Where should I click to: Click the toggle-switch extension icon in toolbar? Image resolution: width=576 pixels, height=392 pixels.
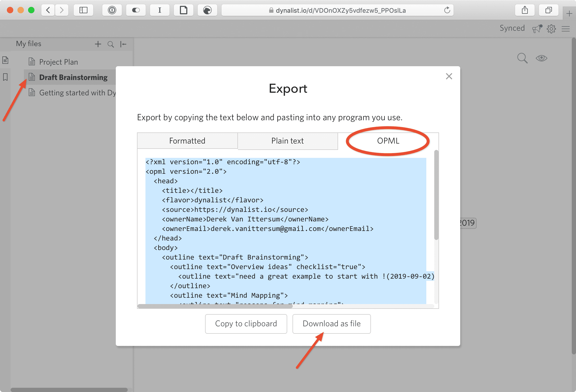pyautogui.click(x=136, y=10)
